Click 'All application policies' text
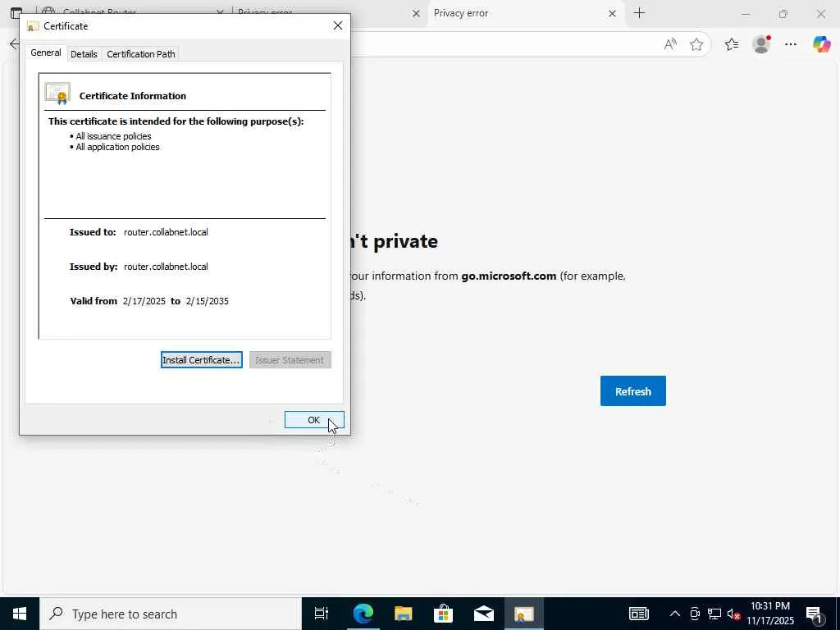840x630 pixels. (117, 147)
